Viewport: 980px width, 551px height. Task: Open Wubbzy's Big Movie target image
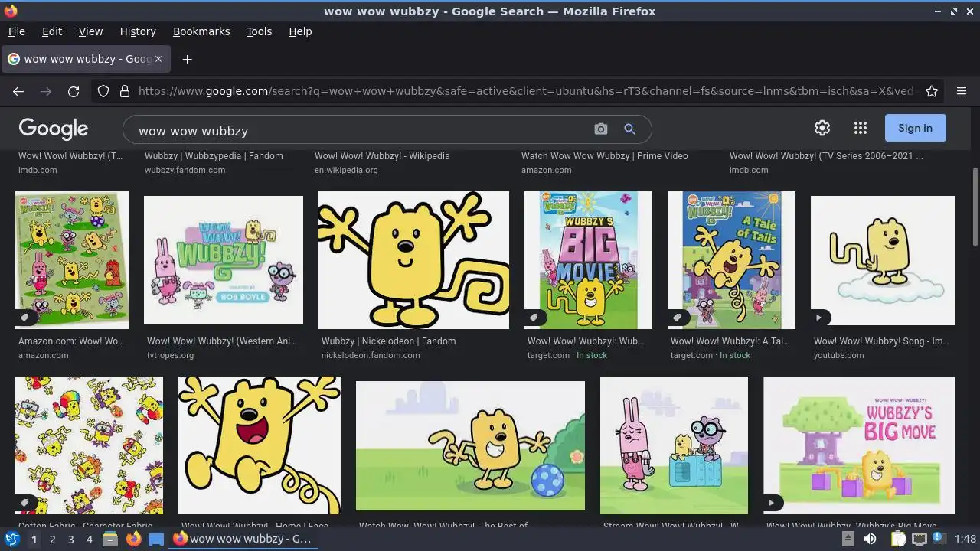(588, 260)
